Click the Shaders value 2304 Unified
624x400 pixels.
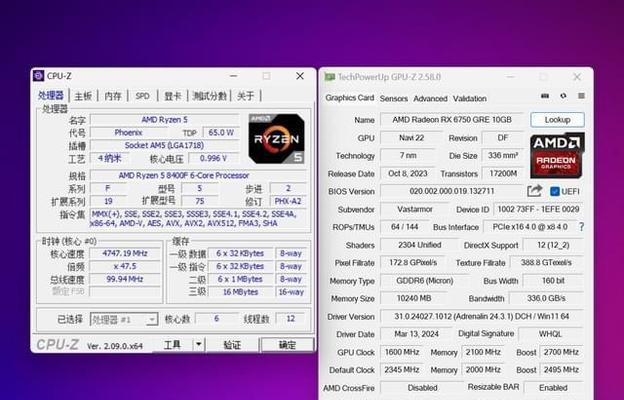tap(419, 245)
